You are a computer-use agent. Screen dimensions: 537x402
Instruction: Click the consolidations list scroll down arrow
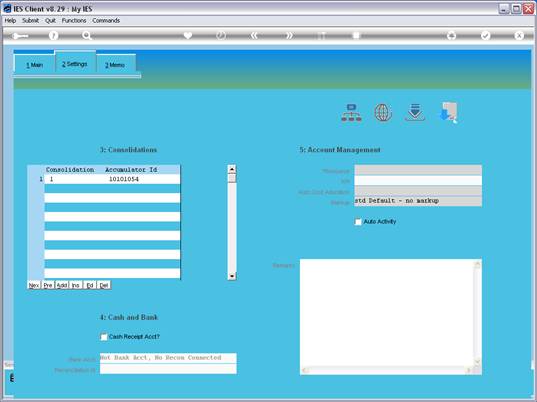click(232, 276)
